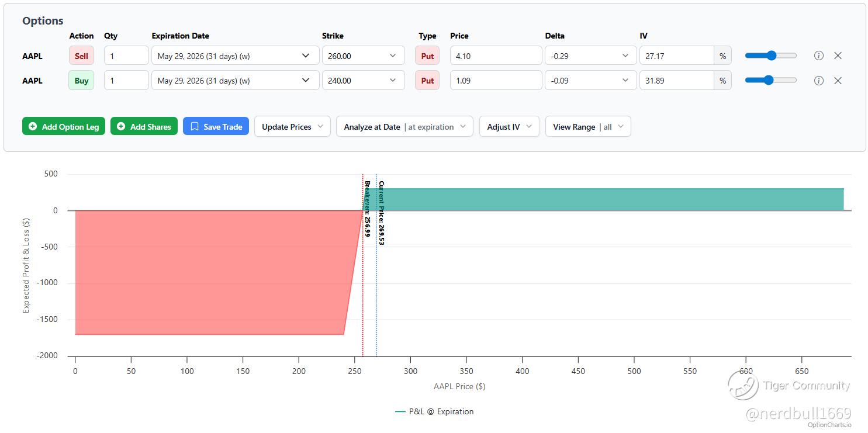Open the expiration date dropdown for the Buy leg
The height and width of the screenshot is (433, 868).
pos(235,81)
